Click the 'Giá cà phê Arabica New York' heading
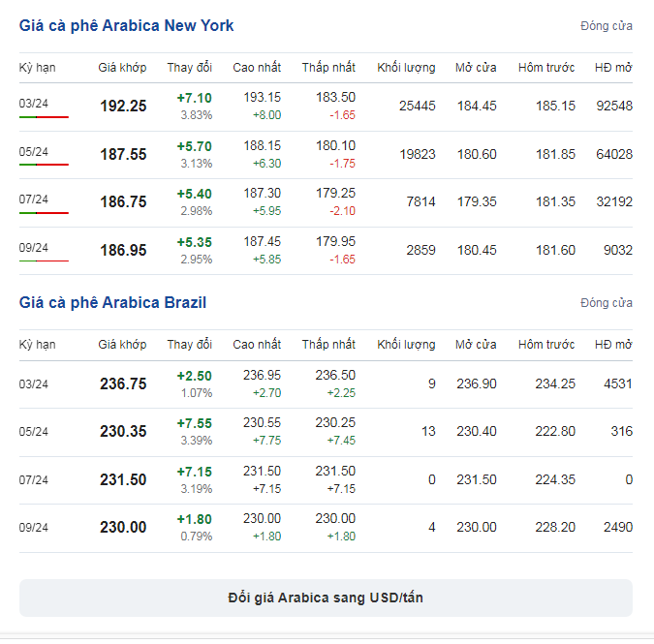The height and width of the screenshot is (644, 654). pyautogui.click(x=126, y=25)
